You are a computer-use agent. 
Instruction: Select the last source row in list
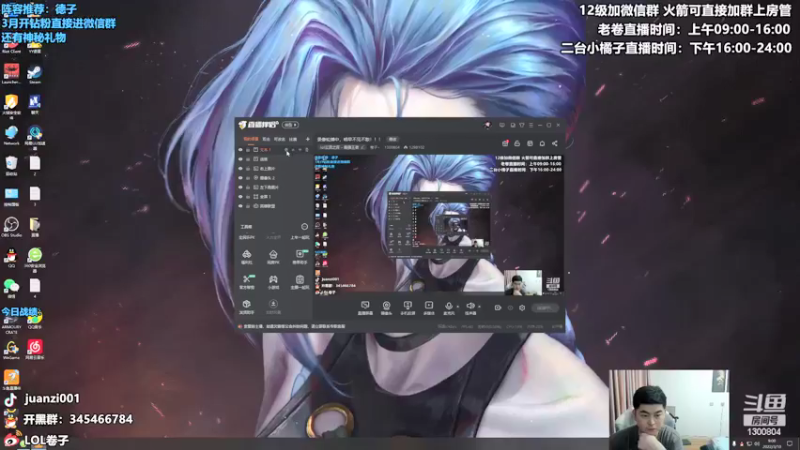(x=274, y=206)
